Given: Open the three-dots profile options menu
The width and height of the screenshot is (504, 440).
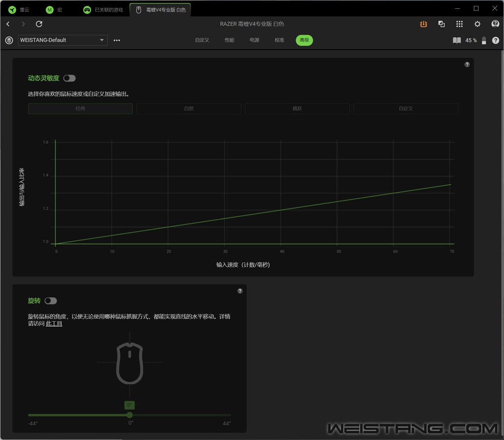Looking at the screenshot, I should click(117, 40).
